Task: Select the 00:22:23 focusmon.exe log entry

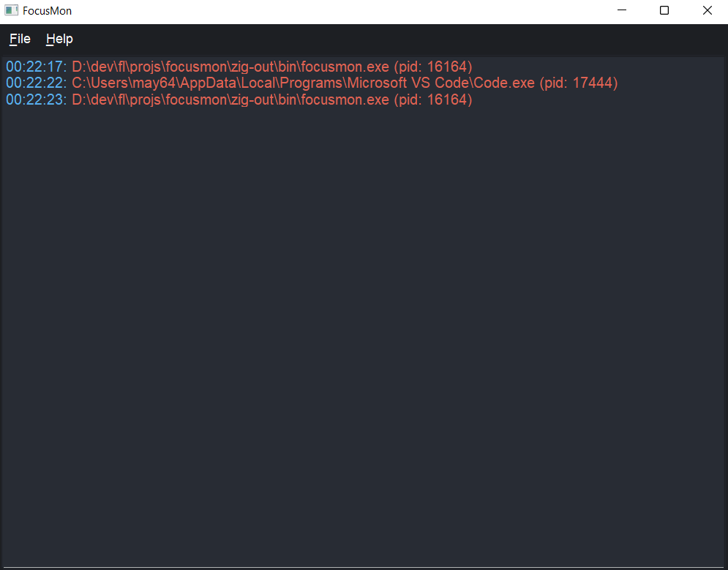Action: [239, 100]
